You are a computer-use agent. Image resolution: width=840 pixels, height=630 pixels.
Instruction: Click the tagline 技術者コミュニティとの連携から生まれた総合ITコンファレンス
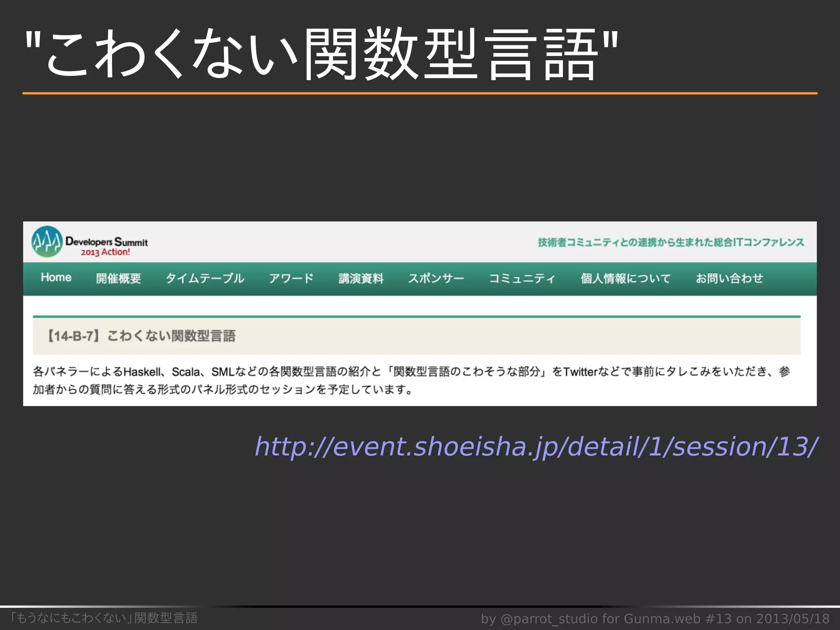point(671,242)
